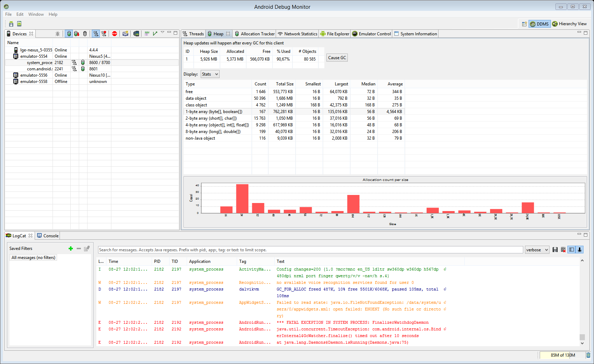
Task: Switch to the Threads tab
Action: (193, 34)
